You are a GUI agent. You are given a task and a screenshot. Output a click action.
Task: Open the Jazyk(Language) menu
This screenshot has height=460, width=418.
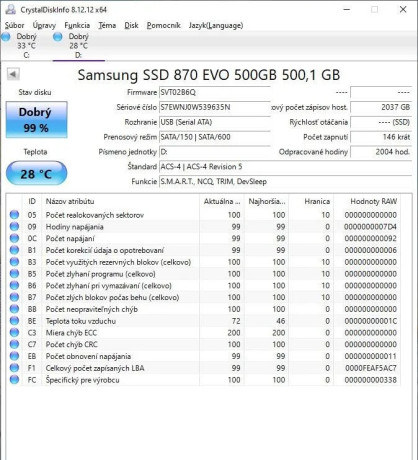(216, 25)
